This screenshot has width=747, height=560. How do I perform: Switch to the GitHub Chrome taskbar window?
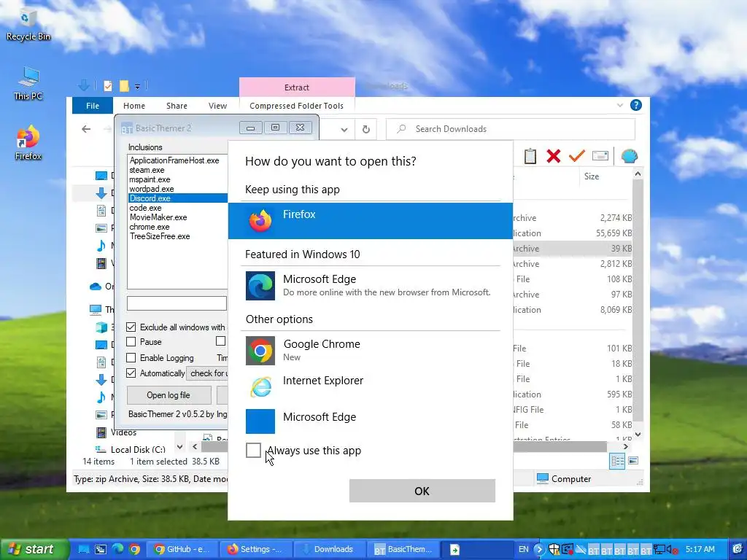click(x=182, y=549)
